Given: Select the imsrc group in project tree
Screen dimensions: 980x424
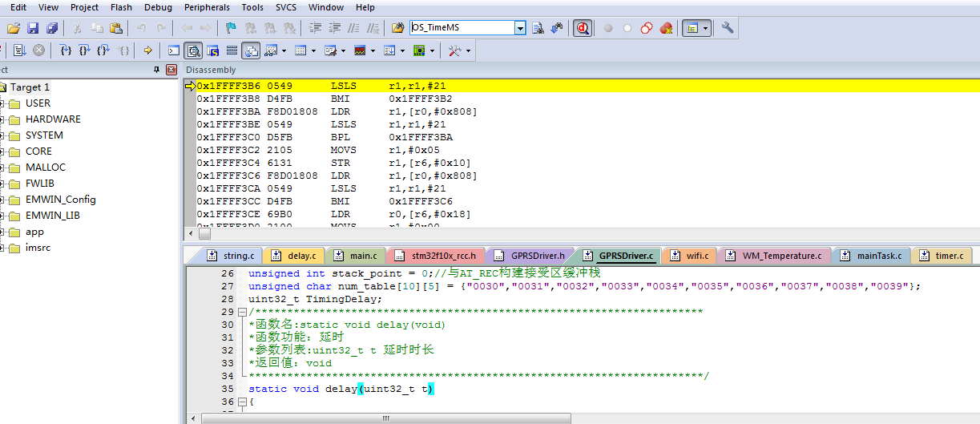Looking at the screenshot, I should pos(38,248).
